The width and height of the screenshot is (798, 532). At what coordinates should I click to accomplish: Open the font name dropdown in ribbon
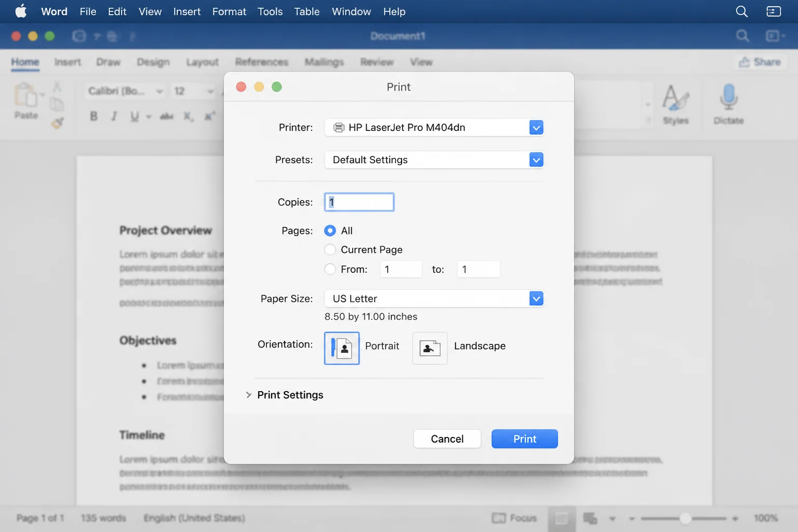(159, 91)
